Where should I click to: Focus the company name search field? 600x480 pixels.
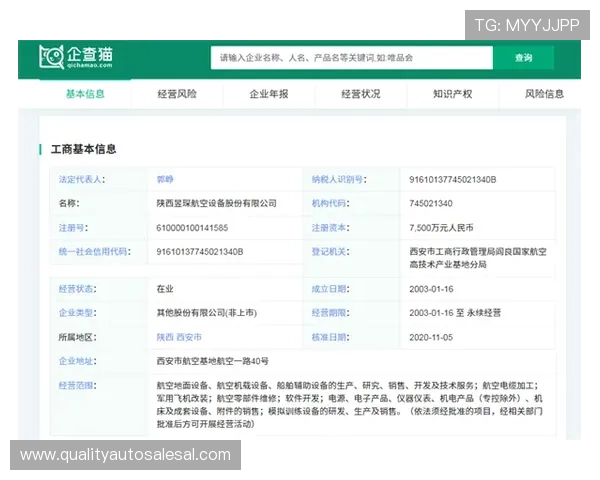352,58
